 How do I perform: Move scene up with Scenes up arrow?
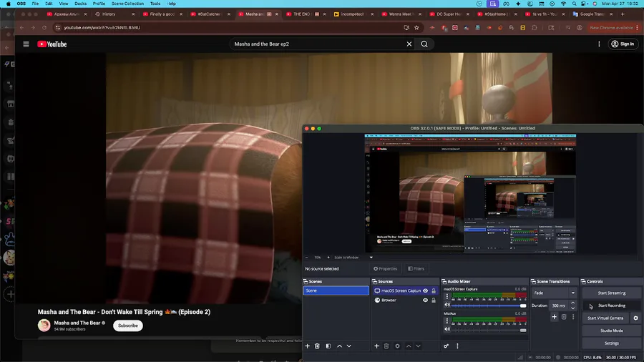pos(339,346)
